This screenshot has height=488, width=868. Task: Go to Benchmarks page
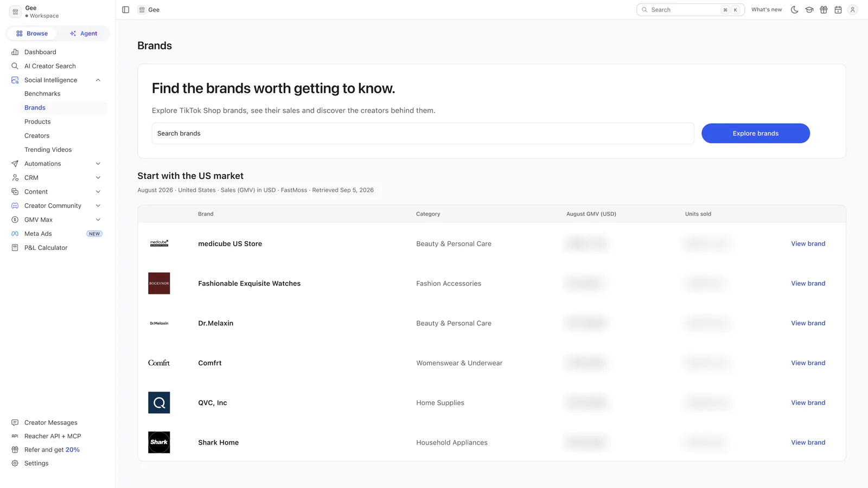[x=42, y=94]
